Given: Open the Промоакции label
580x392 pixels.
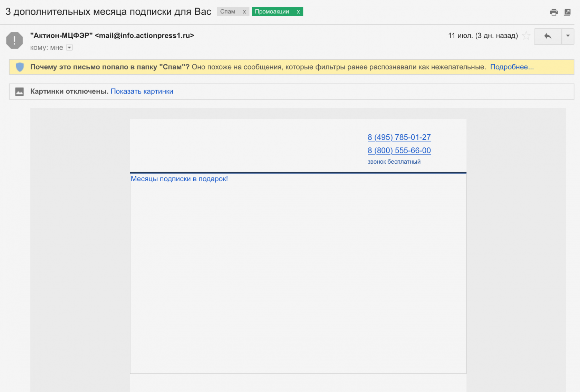Looking at the screenshot, I should point(272,12).
